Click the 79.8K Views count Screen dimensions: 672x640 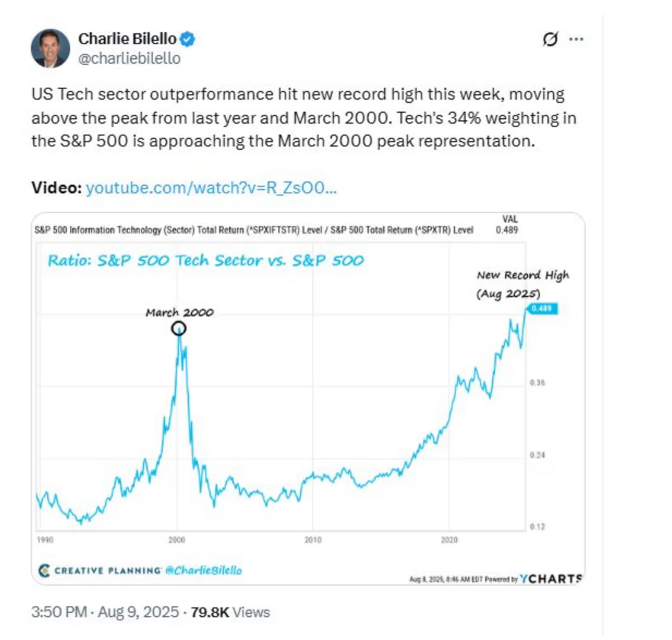click(x=230, y=612)
